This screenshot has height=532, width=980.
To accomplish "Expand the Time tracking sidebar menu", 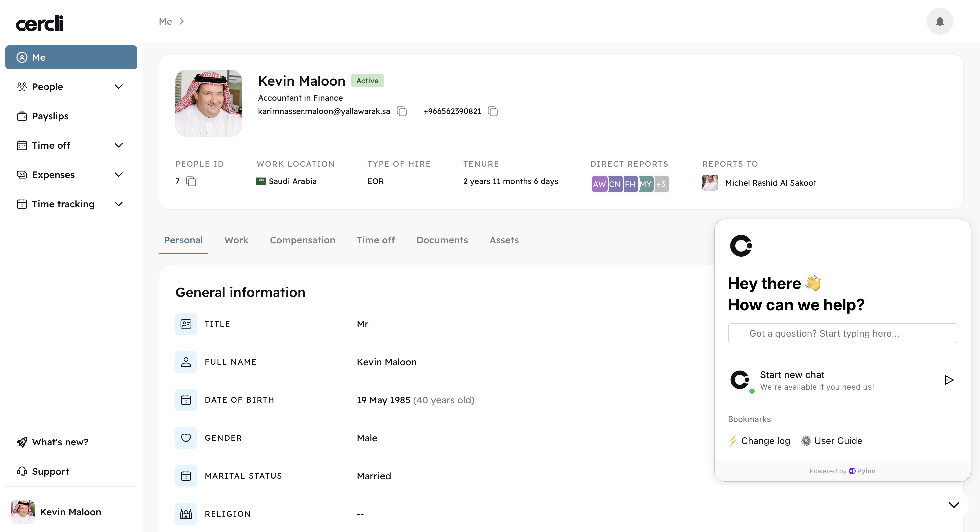I will tap(119, 204).
